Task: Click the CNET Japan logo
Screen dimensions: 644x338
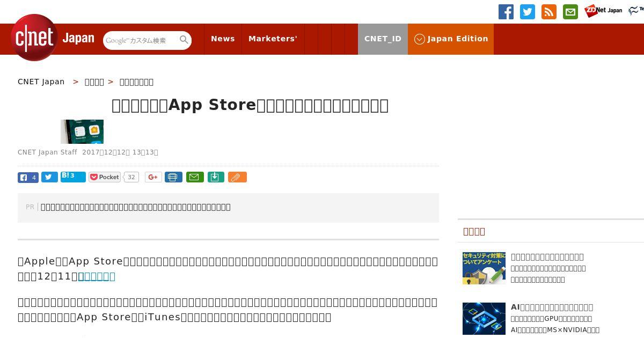Action: point(53,38)
